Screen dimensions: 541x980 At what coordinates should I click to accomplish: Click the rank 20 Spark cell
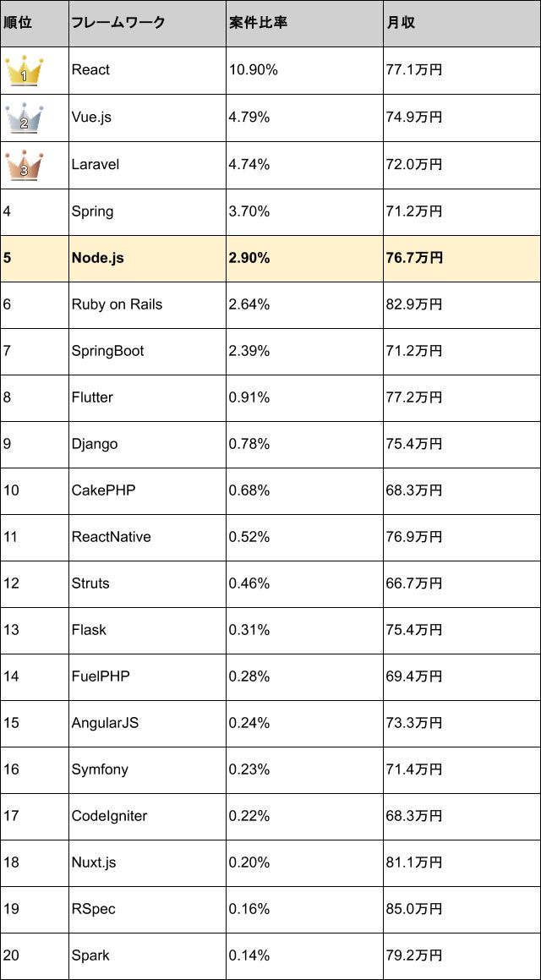[x=90, y=955]
